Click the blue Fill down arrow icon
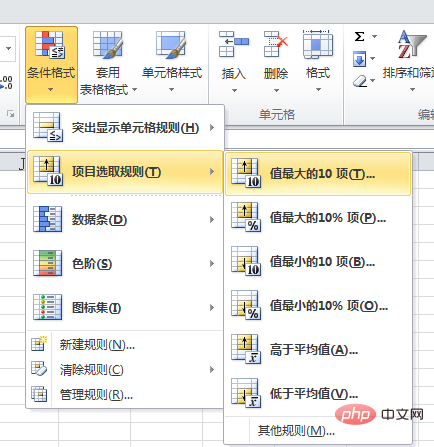 (x=359, y=59)
